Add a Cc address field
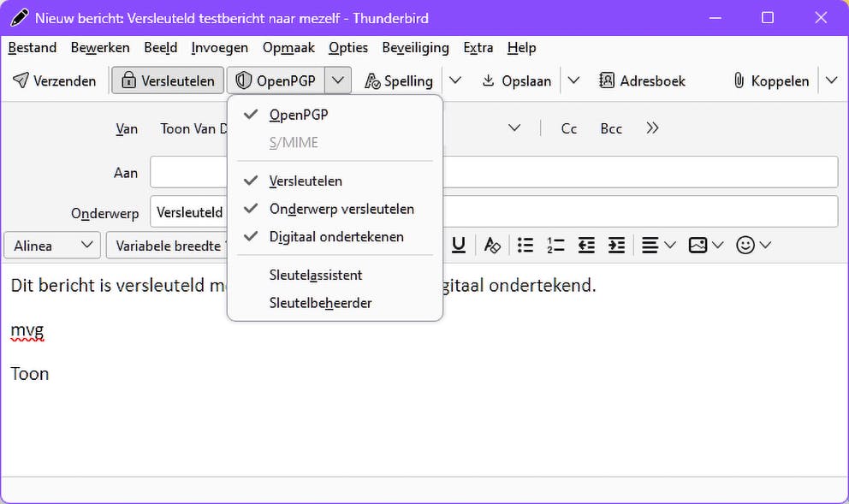The width and height of the screenshot is (849, 504). [568, 128]
